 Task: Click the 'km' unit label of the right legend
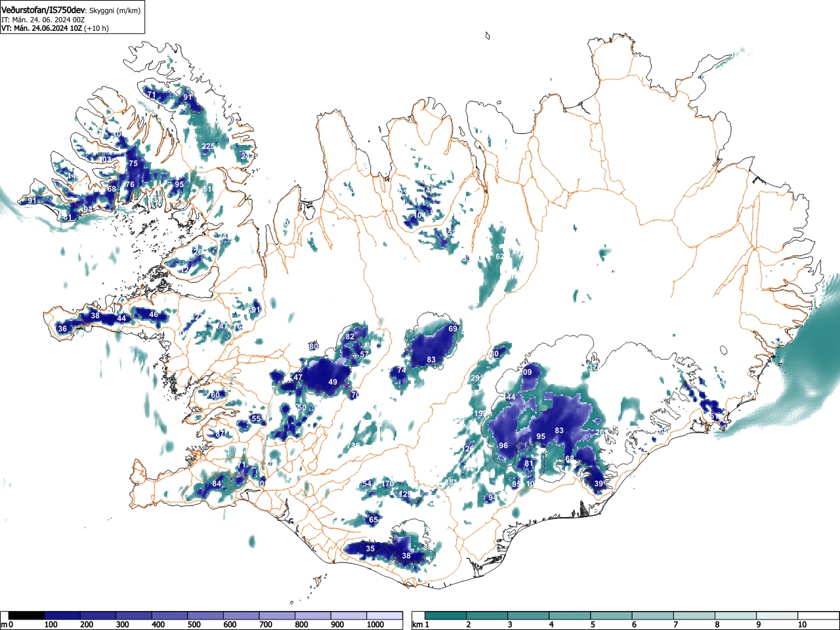[x=417, y=625]
